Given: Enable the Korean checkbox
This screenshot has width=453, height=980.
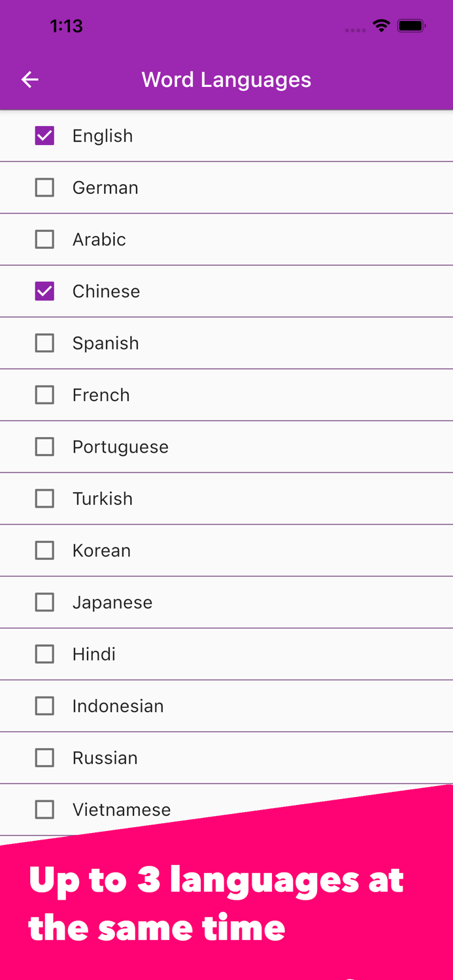Looking at the screenshot, I should (x=44, y=550).
